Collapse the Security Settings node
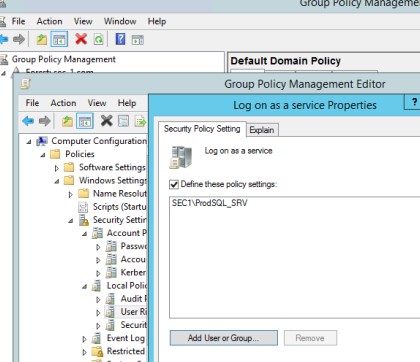The image size is (420, 362). coord(71,221)
